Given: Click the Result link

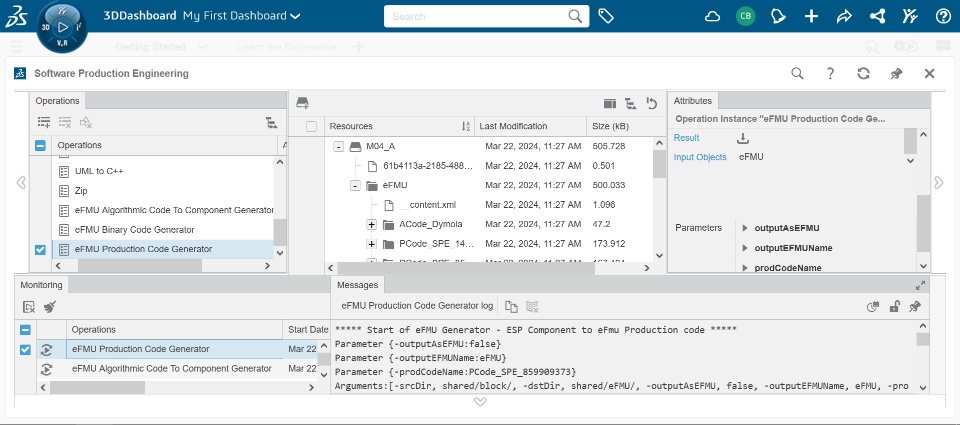Looking at the screenshot, I should point(686,138).
